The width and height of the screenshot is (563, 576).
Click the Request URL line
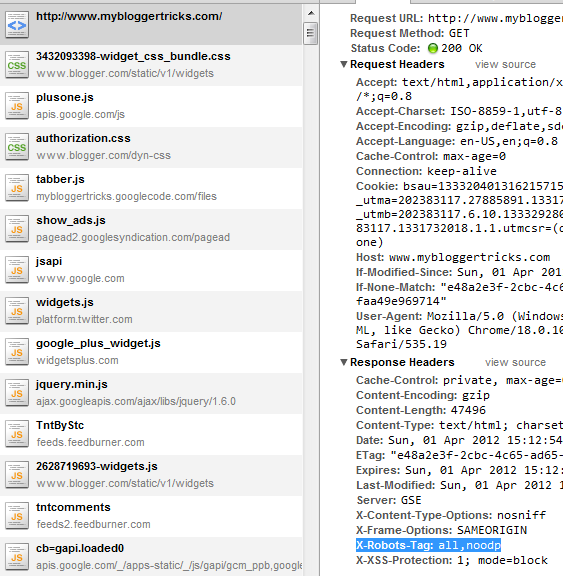pos(456,18)
